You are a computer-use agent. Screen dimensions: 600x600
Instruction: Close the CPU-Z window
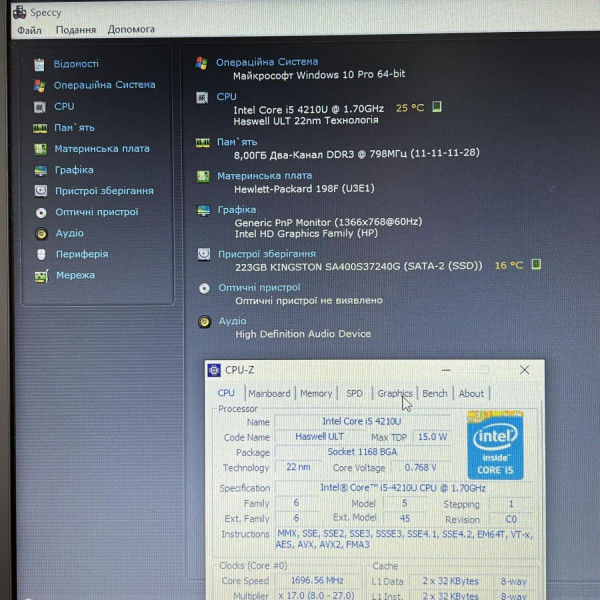[x=525, y=370]
